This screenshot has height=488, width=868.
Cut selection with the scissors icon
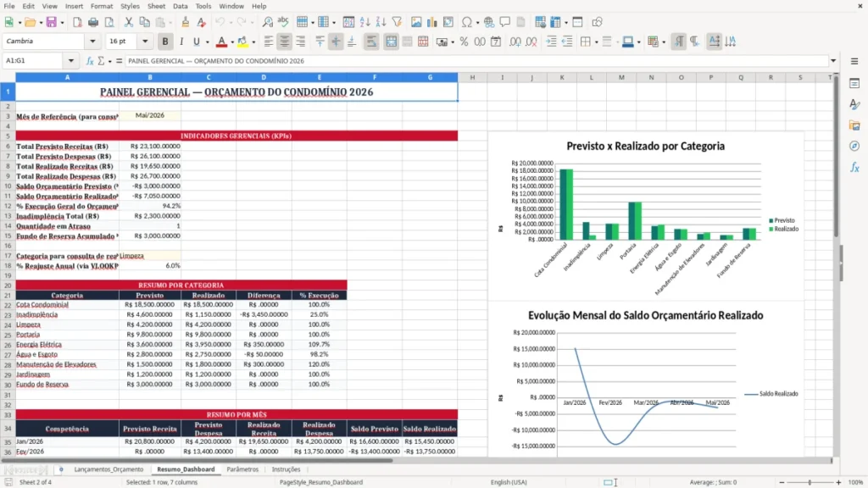coord(129,22)
